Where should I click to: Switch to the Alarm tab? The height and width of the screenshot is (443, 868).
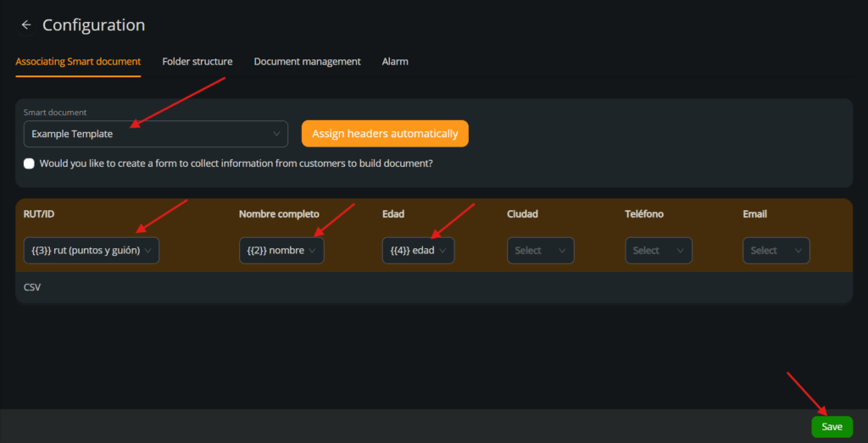click(x=395, y=61)
